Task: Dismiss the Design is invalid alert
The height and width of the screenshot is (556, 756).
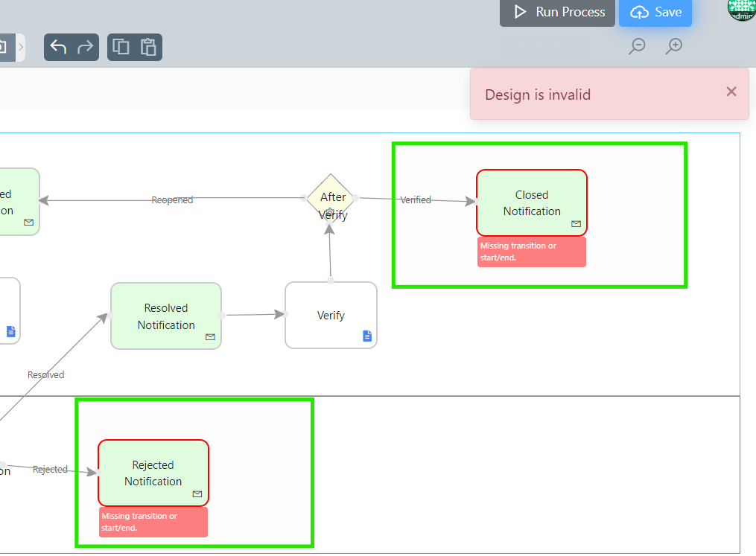Action: tap(731, 91)
